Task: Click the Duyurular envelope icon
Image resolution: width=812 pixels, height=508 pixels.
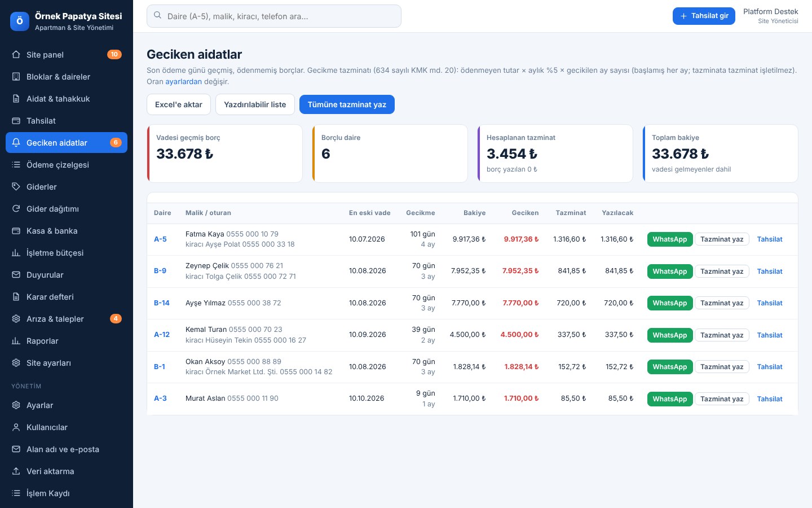Action: pos(16,275)
